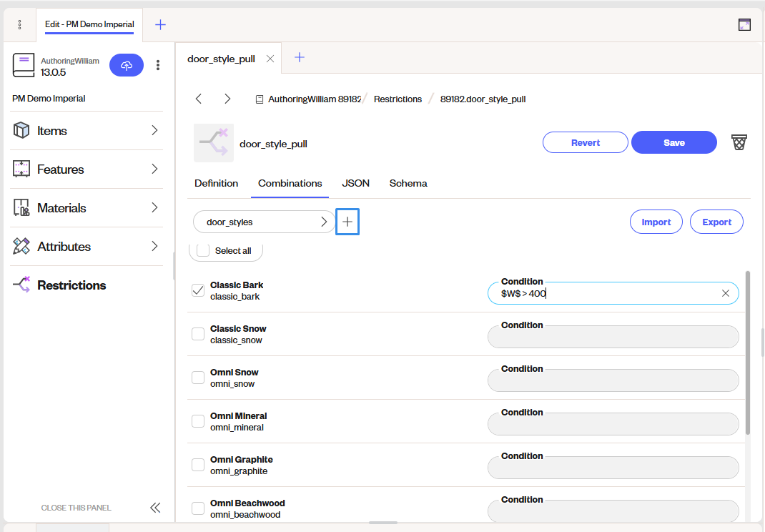
Task: Click the Features icon in the sidebar
Action: (21, 169)
